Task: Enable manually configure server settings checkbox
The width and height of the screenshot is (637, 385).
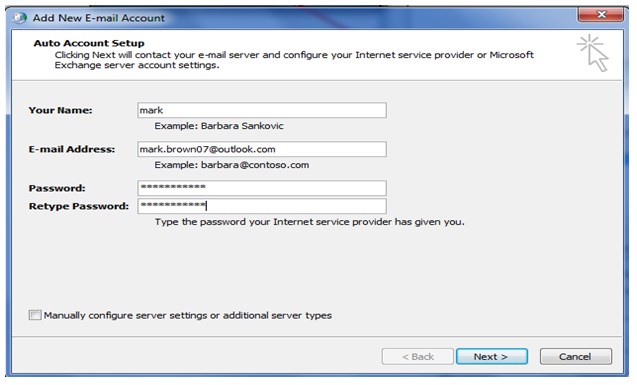Action: click(35, 315)
